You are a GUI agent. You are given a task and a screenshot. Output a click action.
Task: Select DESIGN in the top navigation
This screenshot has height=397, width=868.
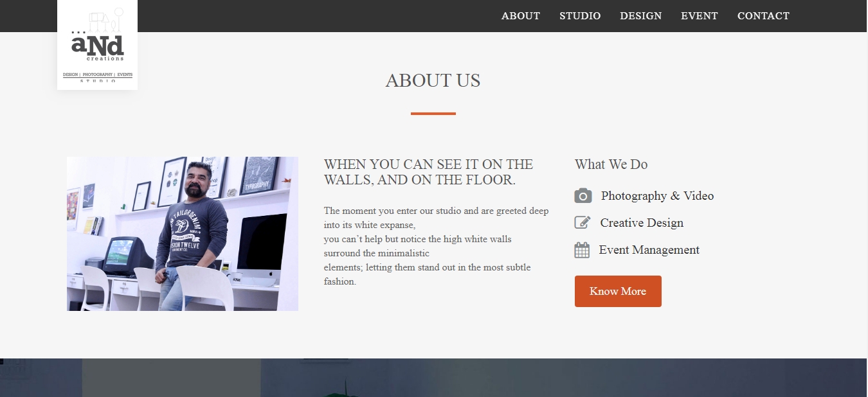(x=640, y=16)
